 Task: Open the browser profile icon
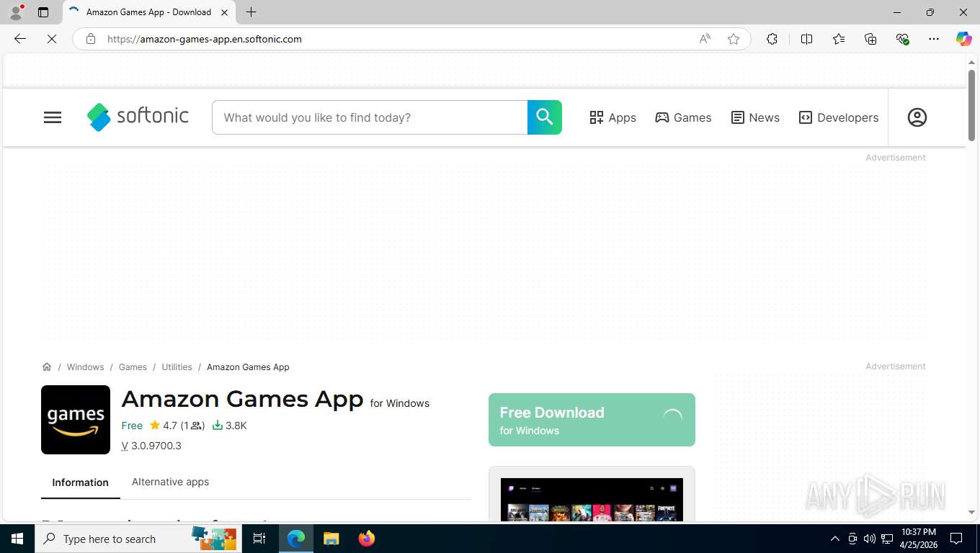coord(16,12)
